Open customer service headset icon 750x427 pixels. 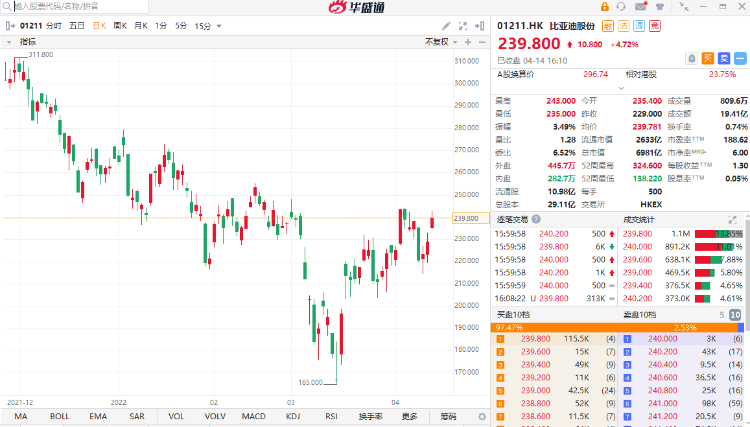pyautogui.click(x=621, y=7)
